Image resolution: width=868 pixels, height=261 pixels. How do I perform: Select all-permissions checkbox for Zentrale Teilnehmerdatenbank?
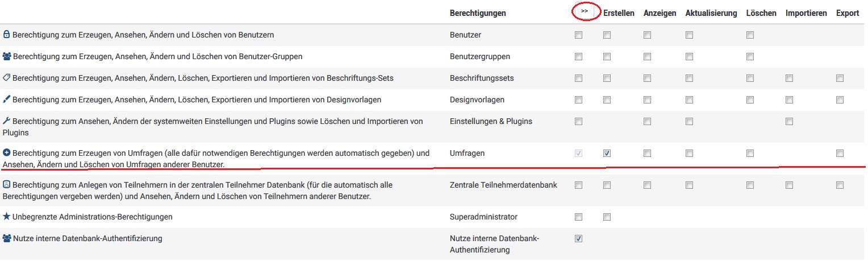point(578,185)
